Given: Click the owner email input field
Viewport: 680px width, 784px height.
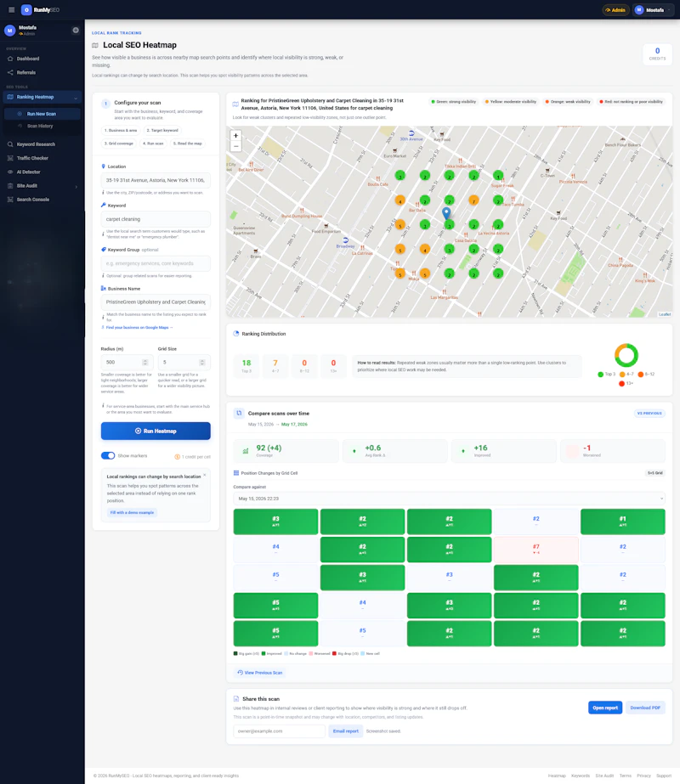Looking at the screenshot, I should coord(279,731).
